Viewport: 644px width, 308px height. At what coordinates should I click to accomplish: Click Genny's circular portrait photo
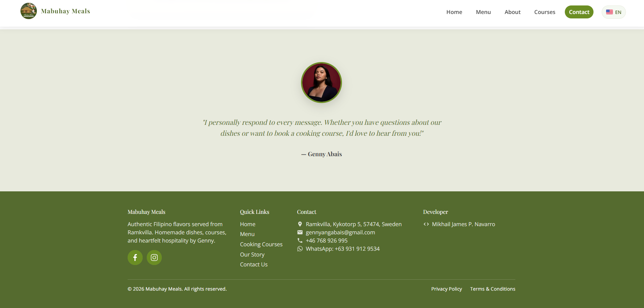click(x=321, y=83)
